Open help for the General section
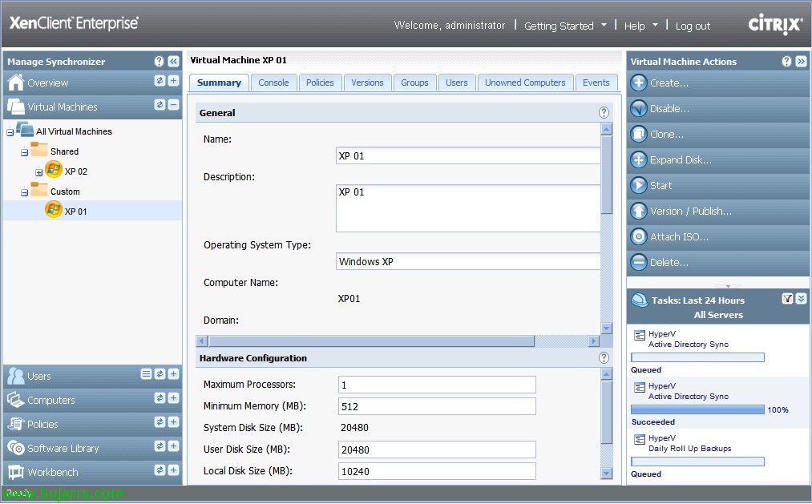The image size is (812, 504). 604,112
